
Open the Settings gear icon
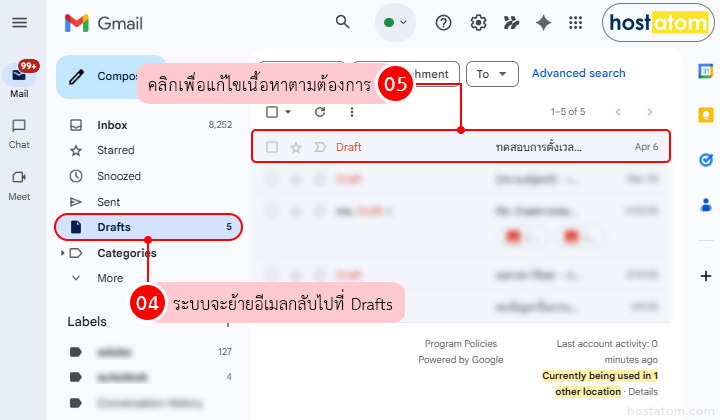[478, 22]
